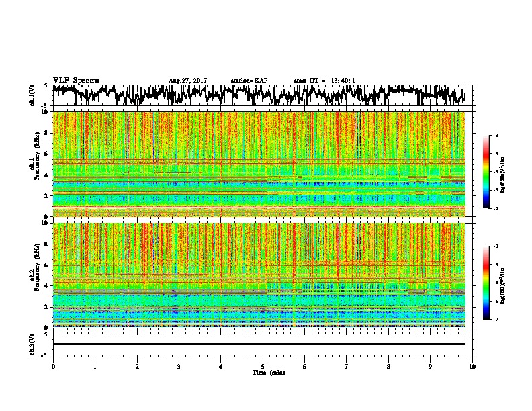Click time axis tick label "3"

[x=179, y=367]
